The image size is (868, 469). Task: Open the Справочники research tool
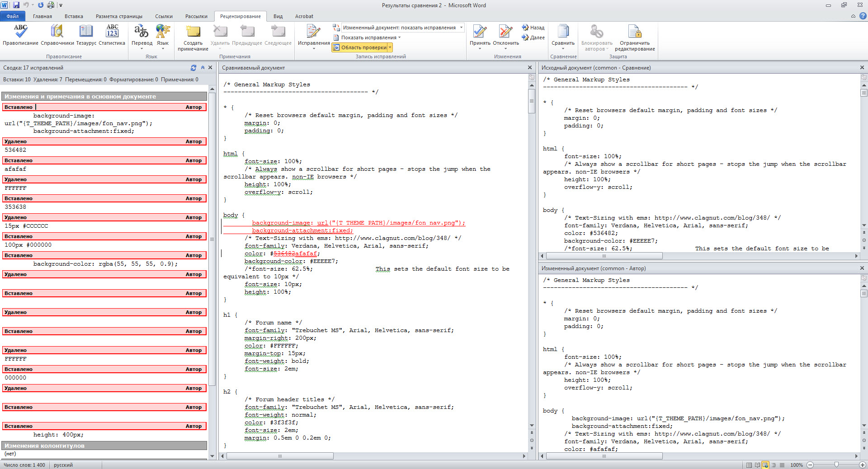57,32
